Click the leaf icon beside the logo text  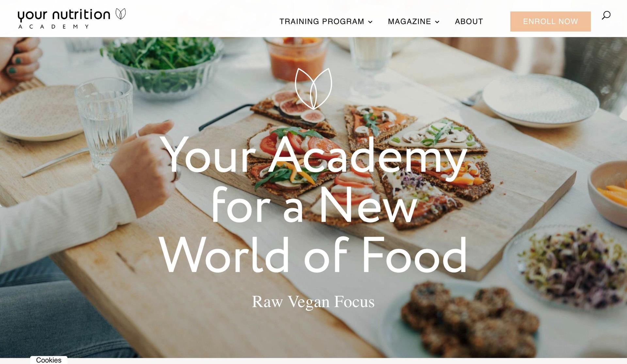click(121, 14)
